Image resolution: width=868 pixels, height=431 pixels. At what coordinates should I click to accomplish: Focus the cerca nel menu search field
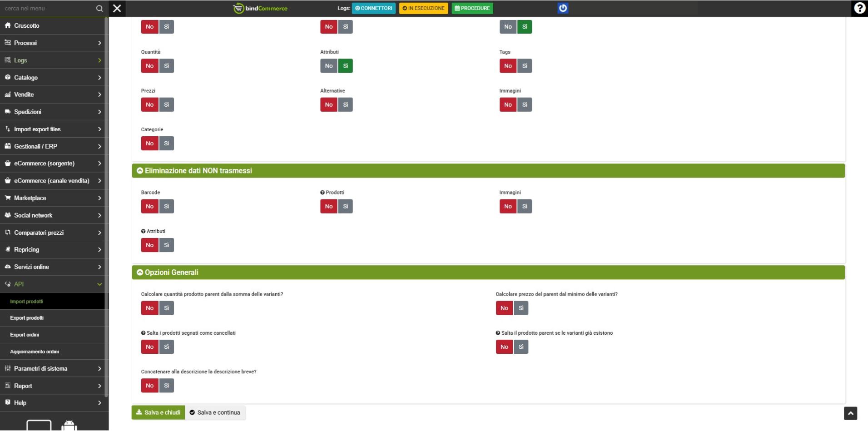point(48,8)
